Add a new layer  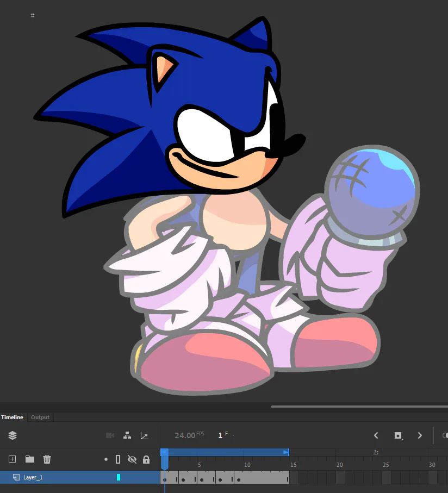coord(13,459)
